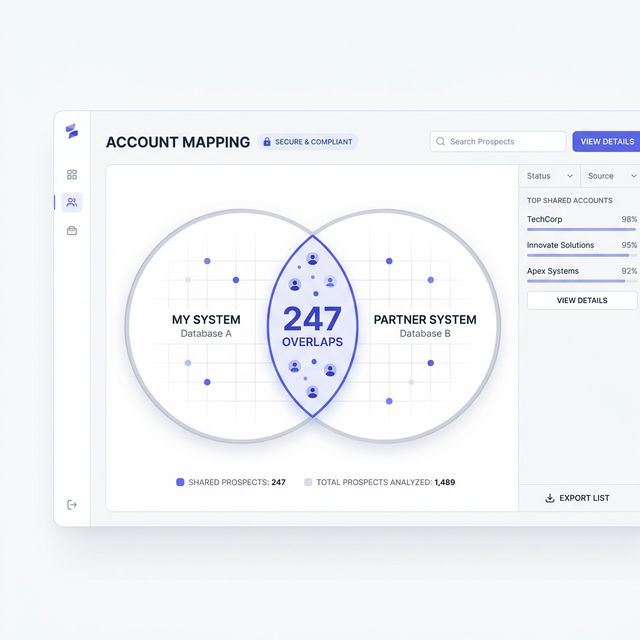640x640 pixels.
Task: Click the magnifier search icon
Action: (x=440, y=142)
